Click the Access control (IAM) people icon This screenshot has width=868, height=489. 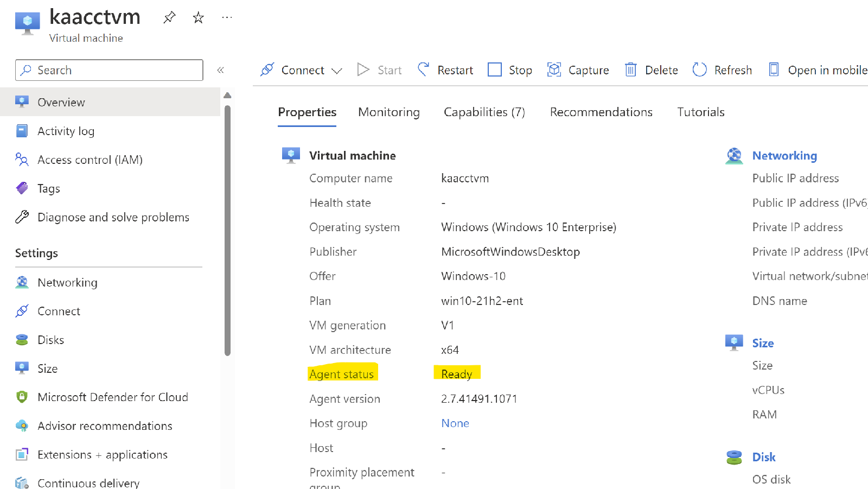click(x=22, y=160)
